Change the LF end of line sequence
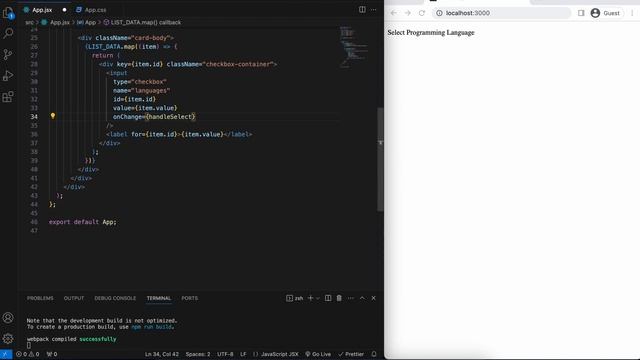This screenshot has width=640, height=360. (243, 354)
